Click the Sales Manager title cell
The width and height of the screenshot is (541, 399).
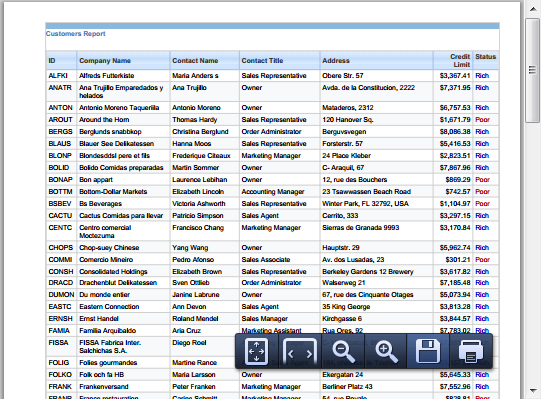(280, 319)
